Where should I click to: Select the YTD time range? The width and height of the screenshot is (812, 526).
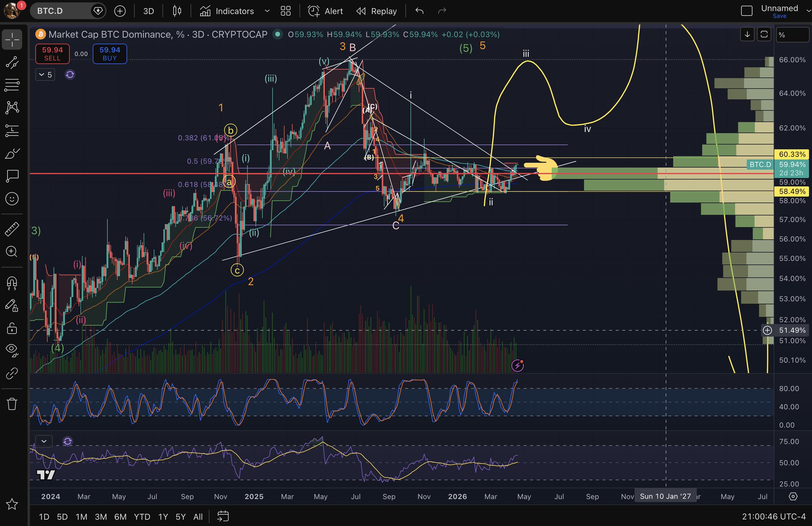tap(142, 516)
